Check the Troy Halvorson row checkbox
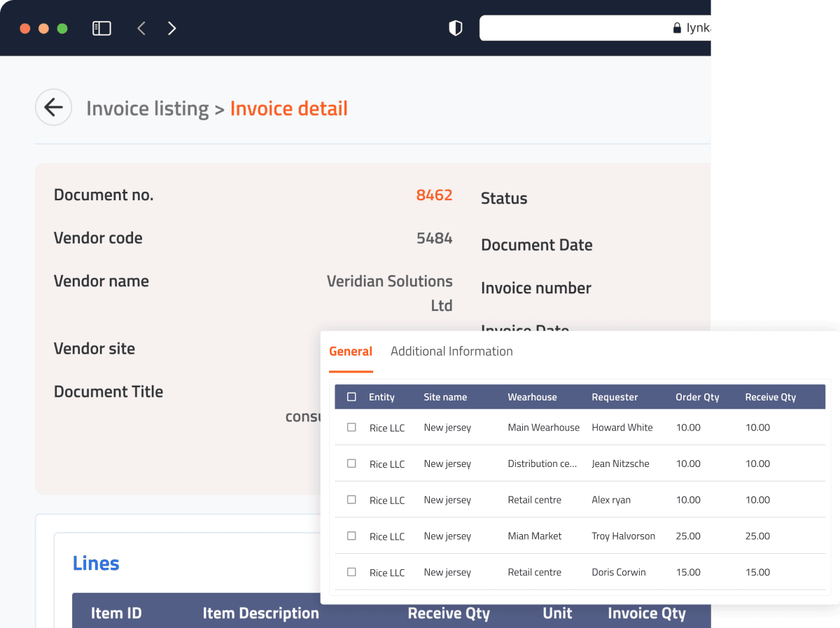The image size is (840, 628). pyautogui.click(x=351, y=536)
